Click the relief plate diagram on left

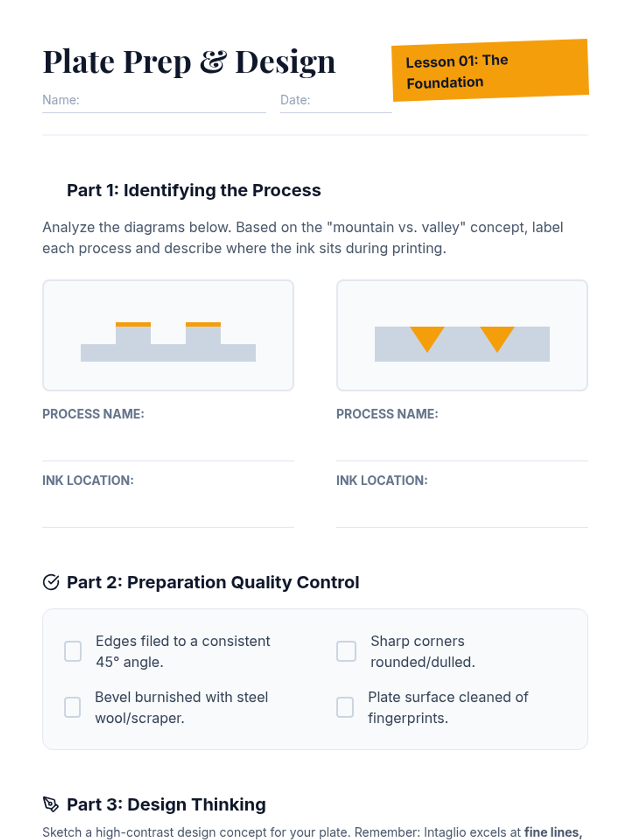coord(168,335)
